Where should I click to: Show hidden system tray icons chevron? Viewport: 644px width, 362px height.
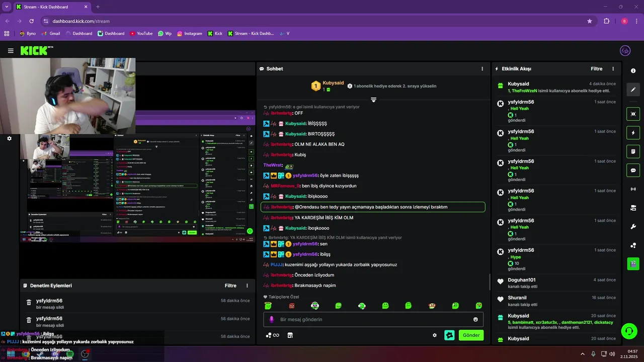(583, 354)
